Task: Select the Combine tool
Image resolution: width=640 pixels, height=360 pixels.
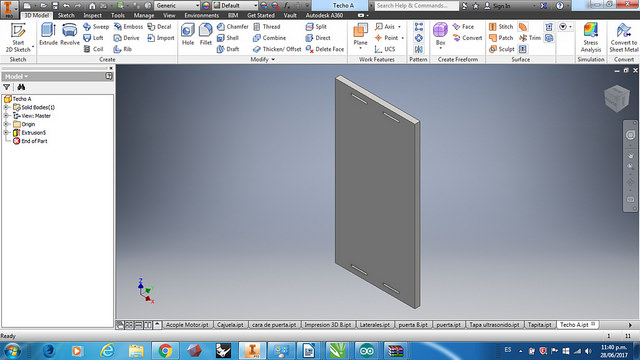Action: tap(269, 38)
